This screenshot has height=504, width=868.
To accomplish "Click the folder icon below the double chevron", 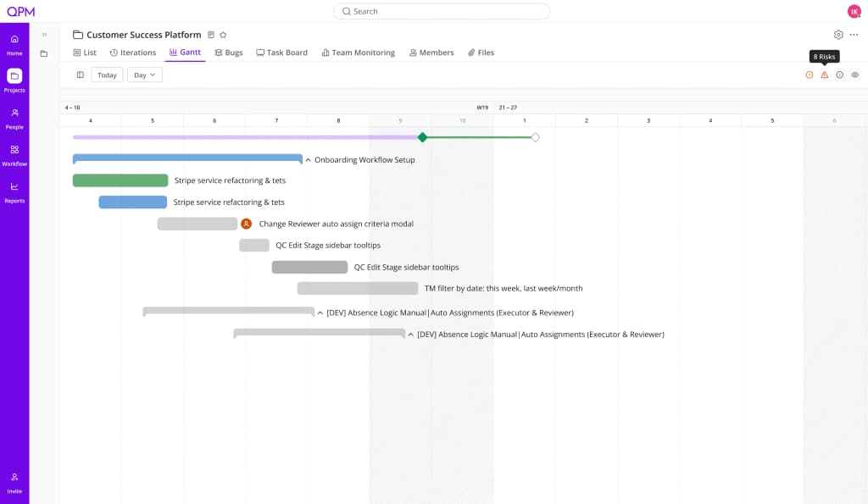I will [x=44, y=53].
